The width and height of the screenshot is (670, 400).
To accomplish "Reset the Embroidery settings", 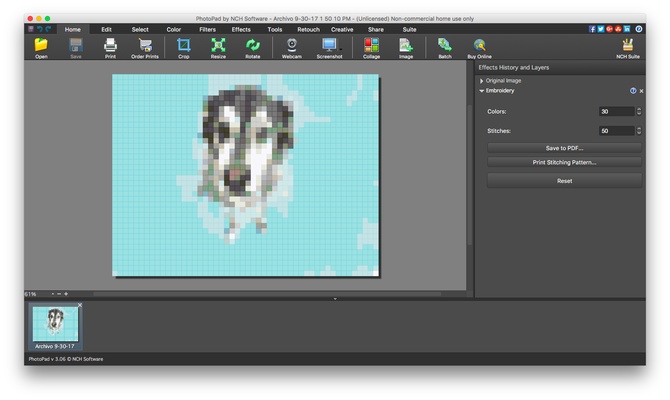I will click(564, 181).
